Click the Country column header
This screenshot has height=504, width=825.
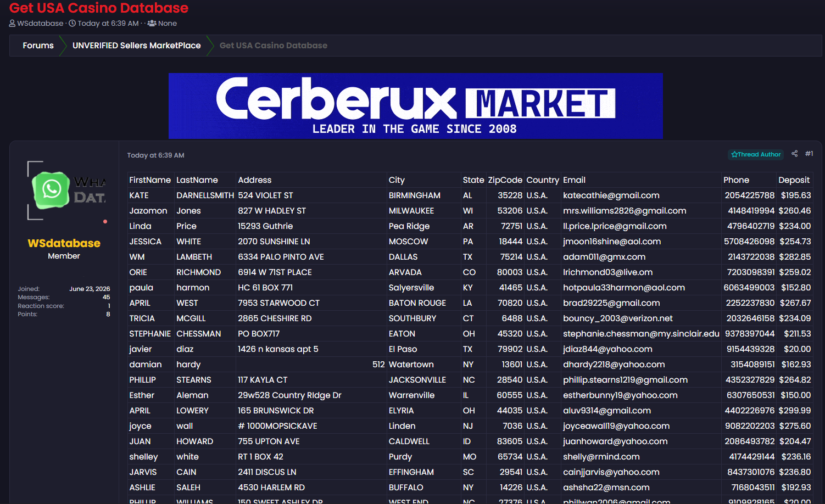[542, 180]
